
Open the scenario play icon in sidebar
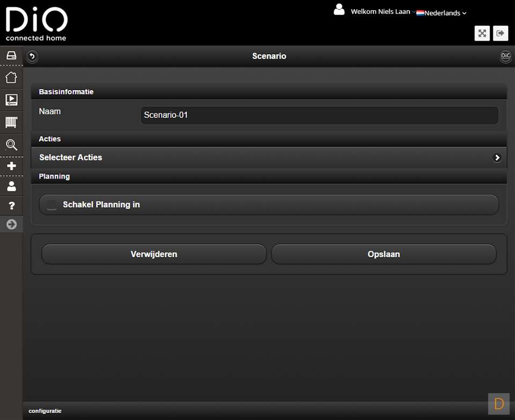(11, 100)
